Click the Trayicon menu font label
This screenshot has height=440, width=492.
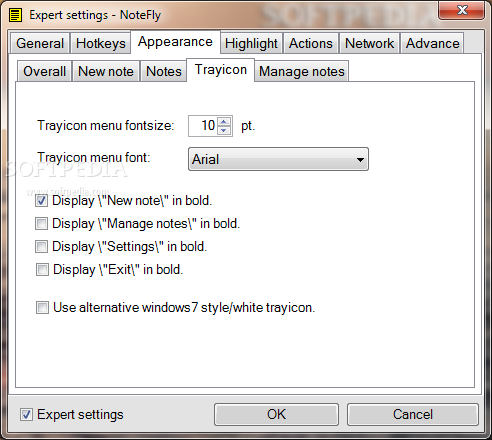click(94, 157)
